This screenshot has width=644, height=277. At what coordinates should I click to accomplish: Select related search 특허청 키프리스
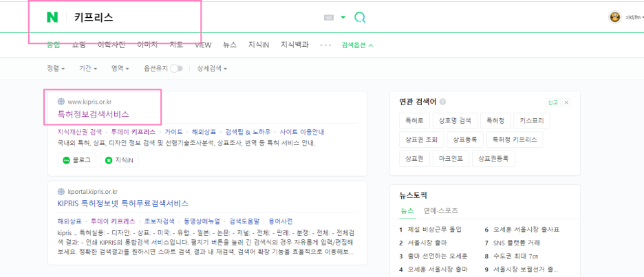515,140
